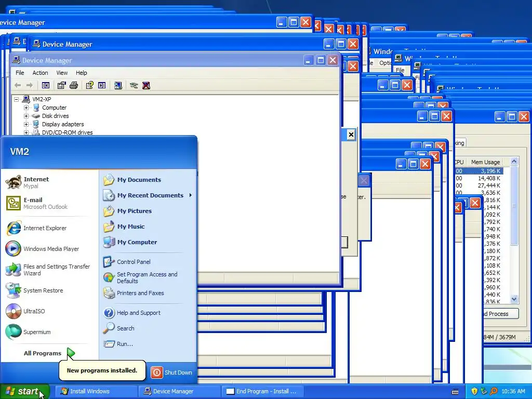Screen dimensions: 532x399
Task: Click the Start button
Action: 24,391
